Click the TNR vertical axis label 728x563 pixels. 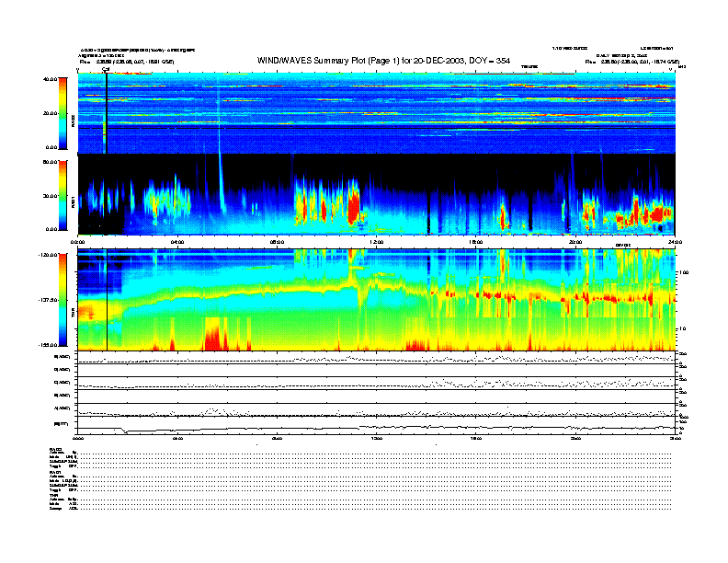click(x=73, y=315)
